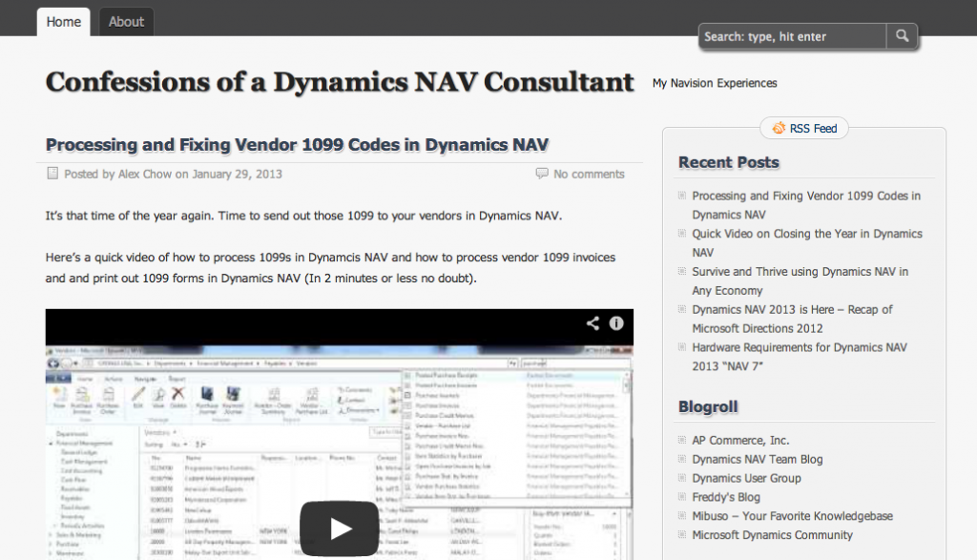Screen dimensions: 977x560
Task: Click the video thumbnail screenshot area
Action: [x=340, y=434]
